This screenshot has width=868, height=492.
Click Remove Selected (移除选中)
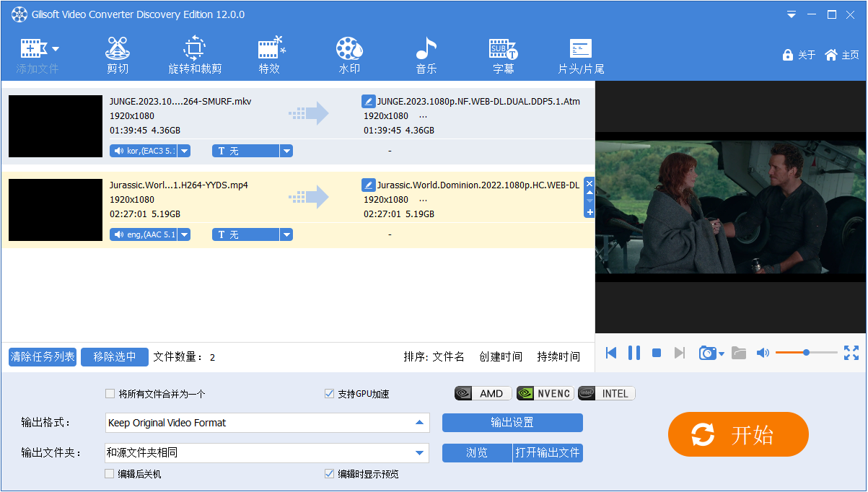click(x=115, y=356)
